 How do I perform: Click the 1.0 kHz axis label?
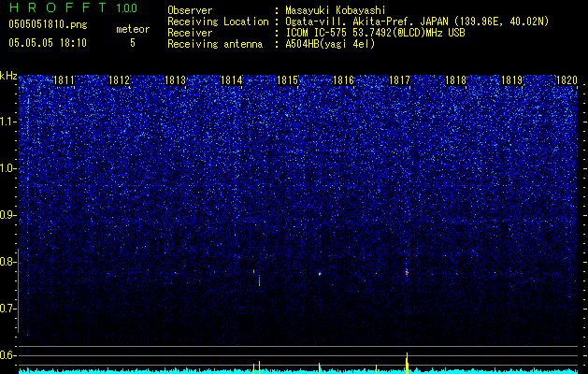[x=8, y=169]
